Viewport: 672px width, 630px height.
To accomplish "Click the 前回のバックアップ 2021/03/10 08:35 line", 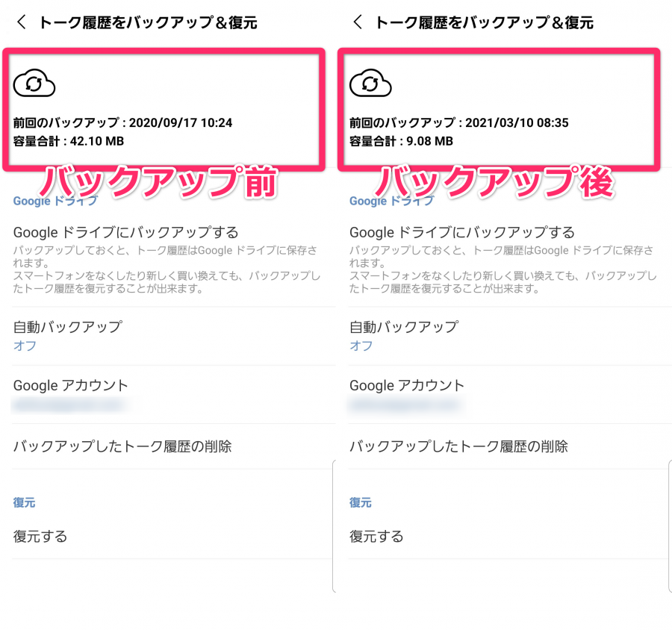I will pos(458,123).
